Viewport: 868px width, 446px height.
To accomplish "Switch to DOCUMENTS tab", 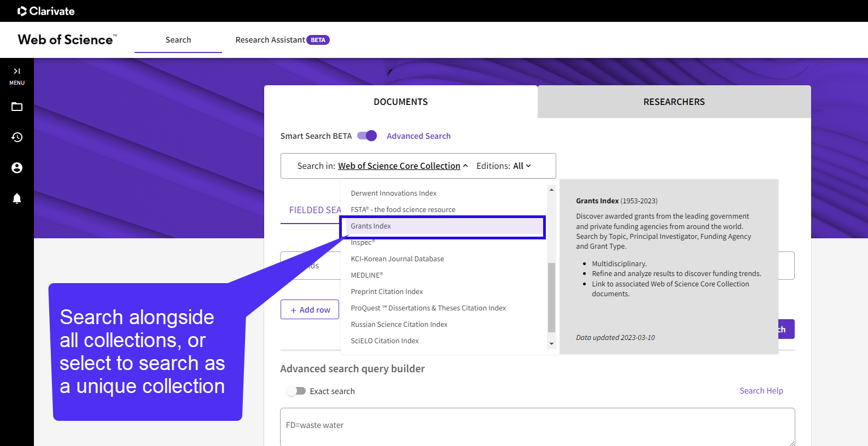I will [x=401, y=102].
